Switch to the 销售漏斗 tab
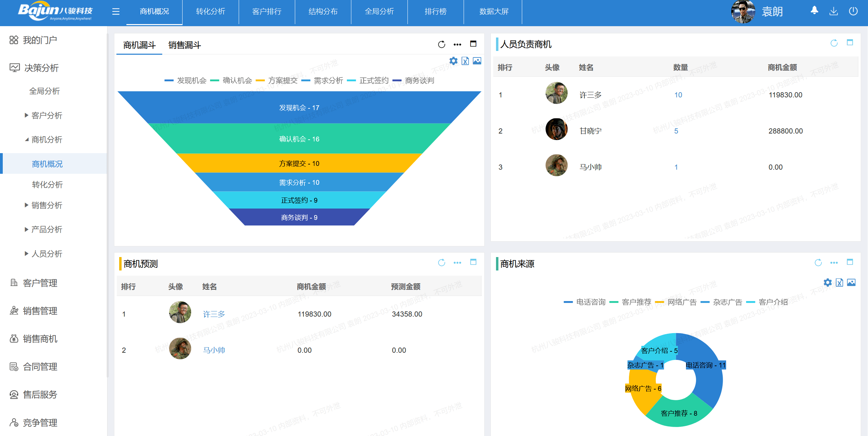This screenshot has width=868, height=436. 184,45
